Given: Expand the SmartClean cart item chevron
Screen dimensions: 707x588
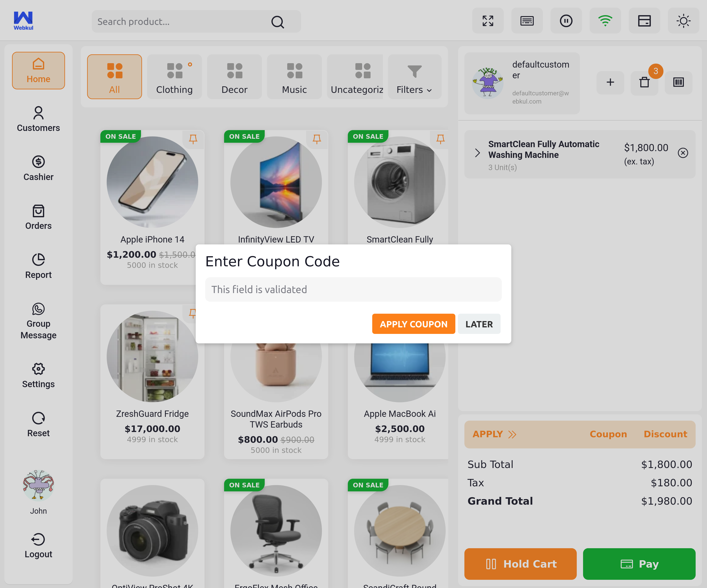Looking at the screenshot, I should coord(477,153).
